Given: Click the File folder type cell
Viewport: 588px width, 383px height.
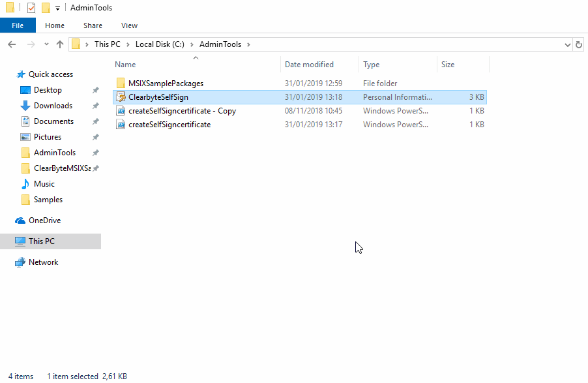Looking at the screenshot, I should (x=380, y=84).
